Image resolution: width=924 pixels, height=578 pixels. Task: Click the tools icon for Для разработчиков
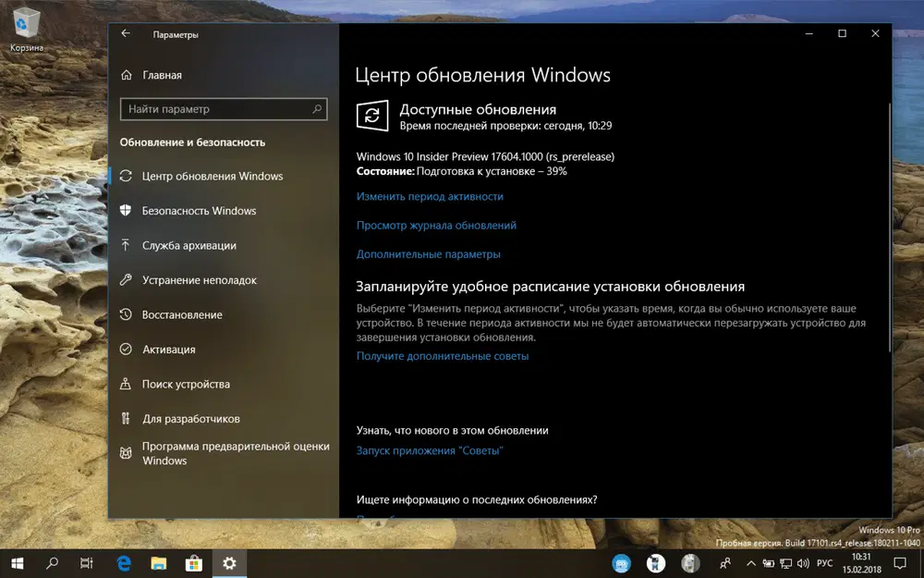126,419
